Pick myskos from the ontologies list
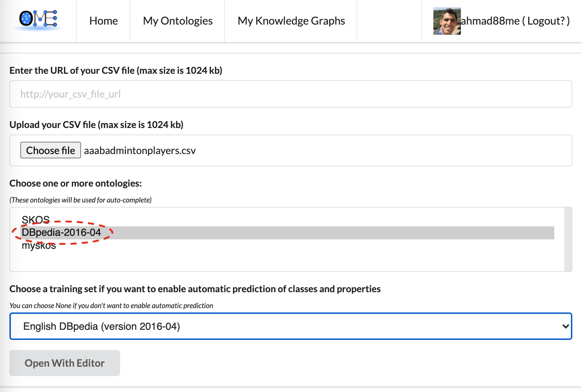Screen dimensions: 581x392 click(x=39, y=246)
